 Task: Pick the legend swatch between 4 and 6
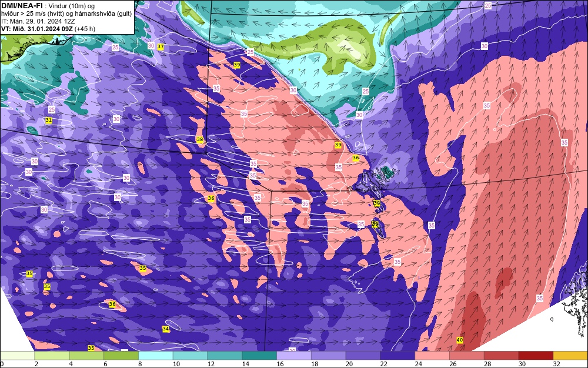(x=86, y=356)
